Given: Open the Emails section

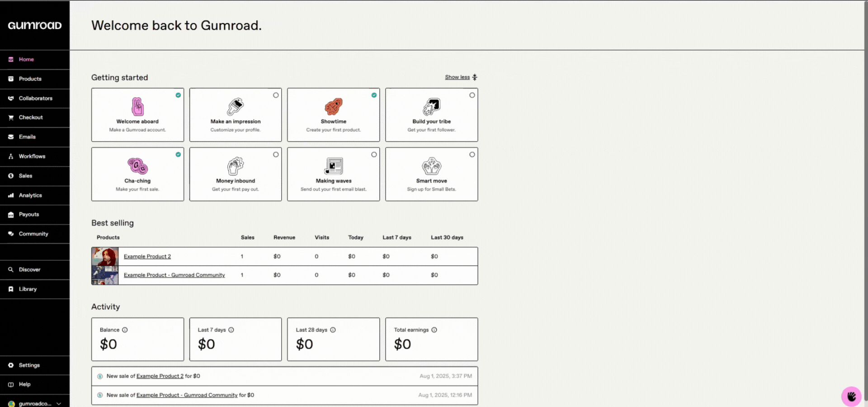Looking at the screenshot, I should [35, 137].
